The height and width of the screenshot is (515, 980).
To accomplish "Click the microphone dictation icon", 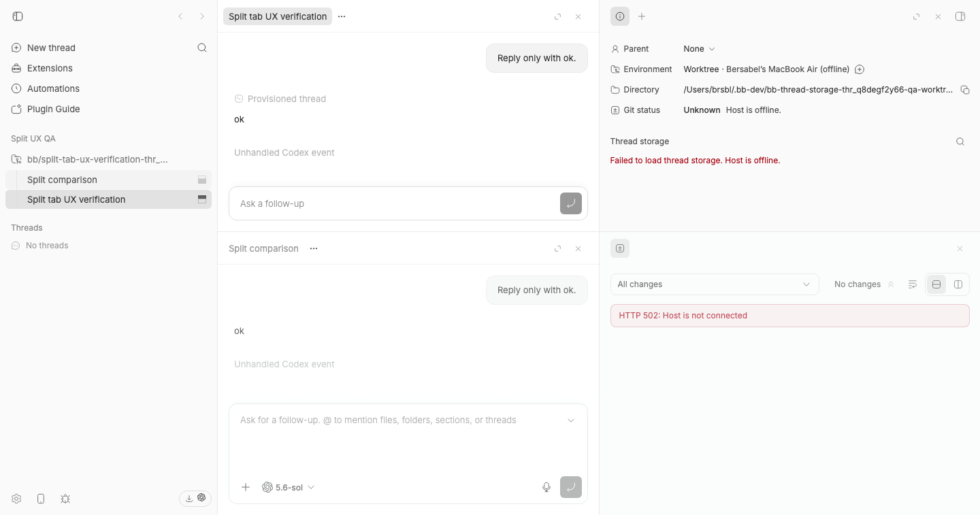I will point(546,487).
